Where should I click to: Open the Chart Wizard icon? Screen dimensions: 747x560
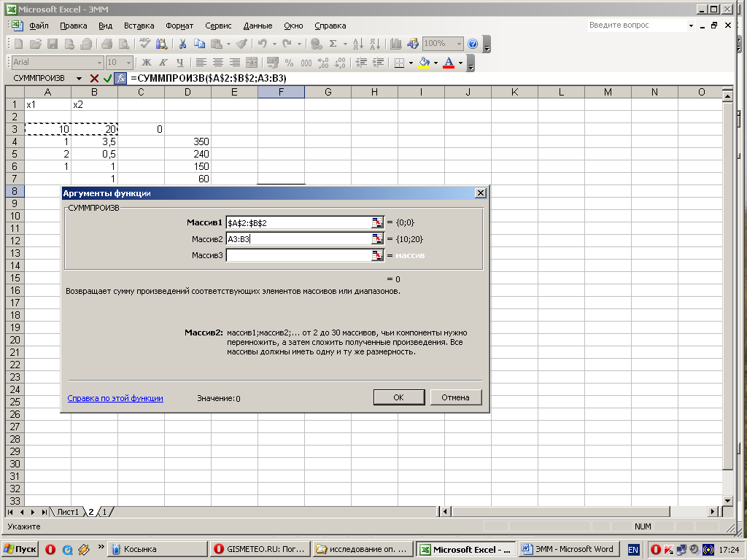click(x=396, y=44)
